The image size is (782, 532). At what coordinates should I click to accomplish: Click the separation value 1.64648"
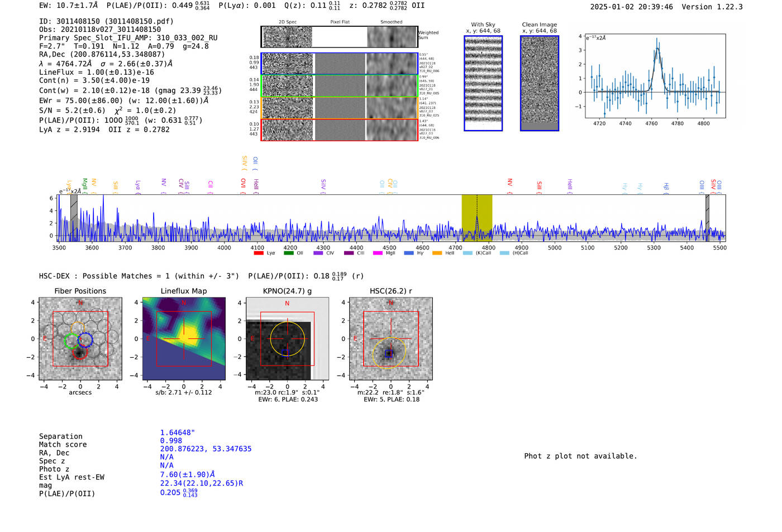pyautogui.click(x=178, y=433)
